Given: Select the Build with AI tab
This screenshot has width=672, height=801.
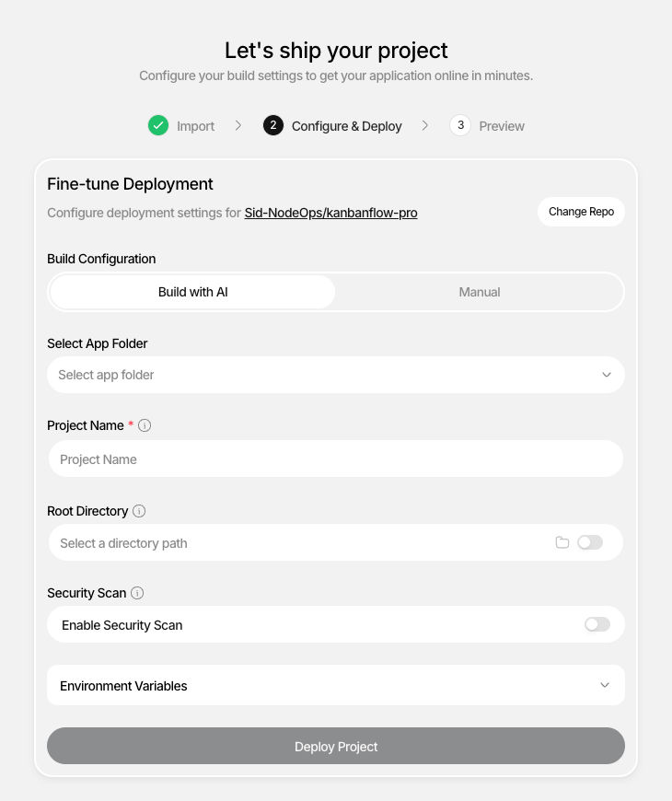Looking at the screenshot, I should click(x=192, y=292).
